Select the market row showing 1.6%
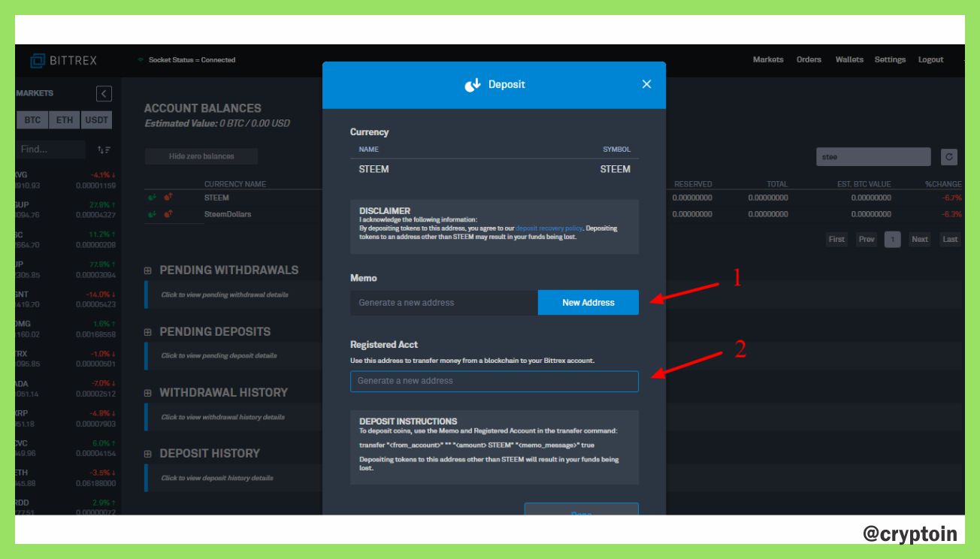Image resolution: width=980 pixels, height=559 pixels. 66,329
